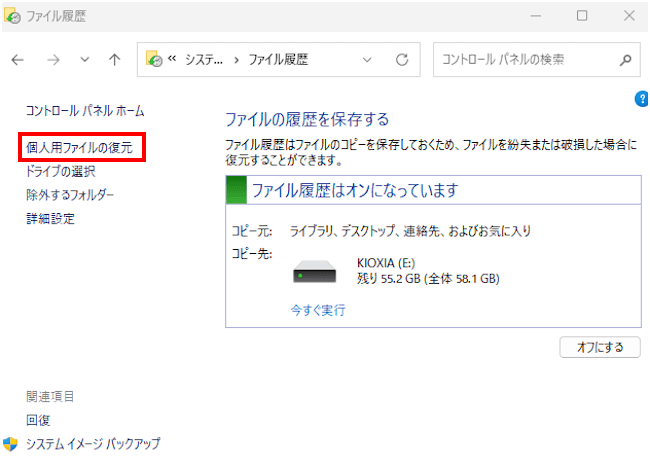The height and width of the screenshot is (467, 650).
Task: Minimize the ファイル履歴 window
Action: 536,16
